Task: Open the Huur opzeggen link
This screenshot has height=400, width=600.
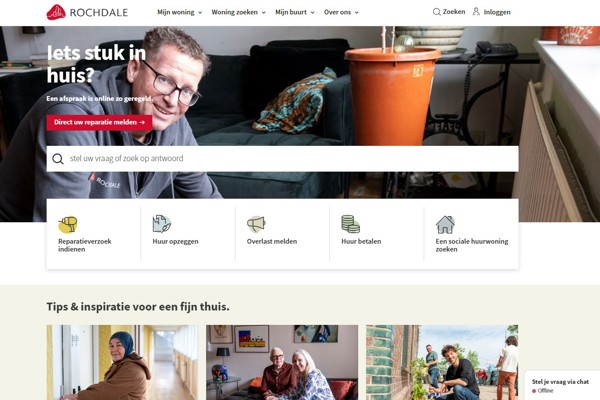Action: coord(175,242)
